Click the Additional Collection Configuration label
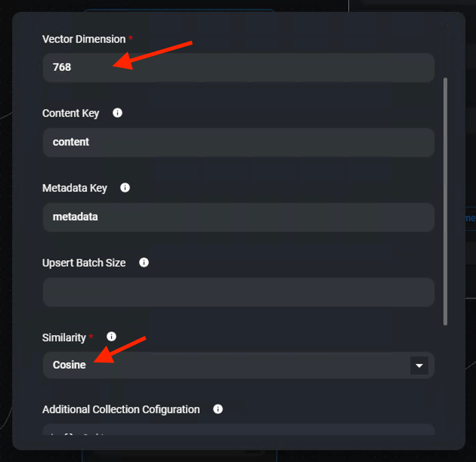This screenshot has width=476, height=462. pyautogui.click(x=121, y=409)
